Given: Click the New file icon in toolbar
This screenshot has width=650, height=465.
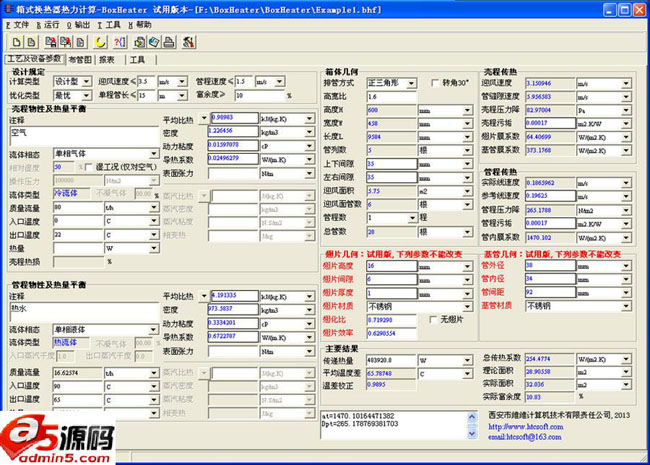Looking at the screenshot, I should pyautogui.click(x=18, y=42).
